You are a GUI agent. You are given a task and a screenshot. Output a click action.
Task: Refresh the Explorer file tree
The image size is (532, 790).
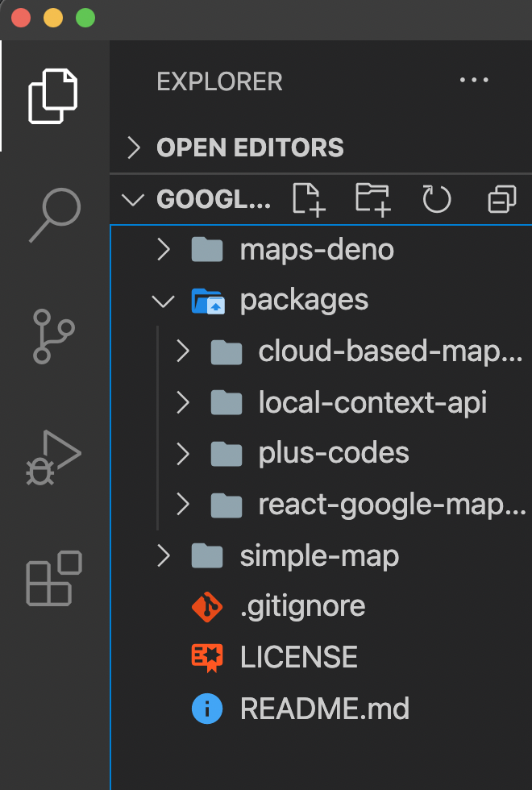click(436, 200)
